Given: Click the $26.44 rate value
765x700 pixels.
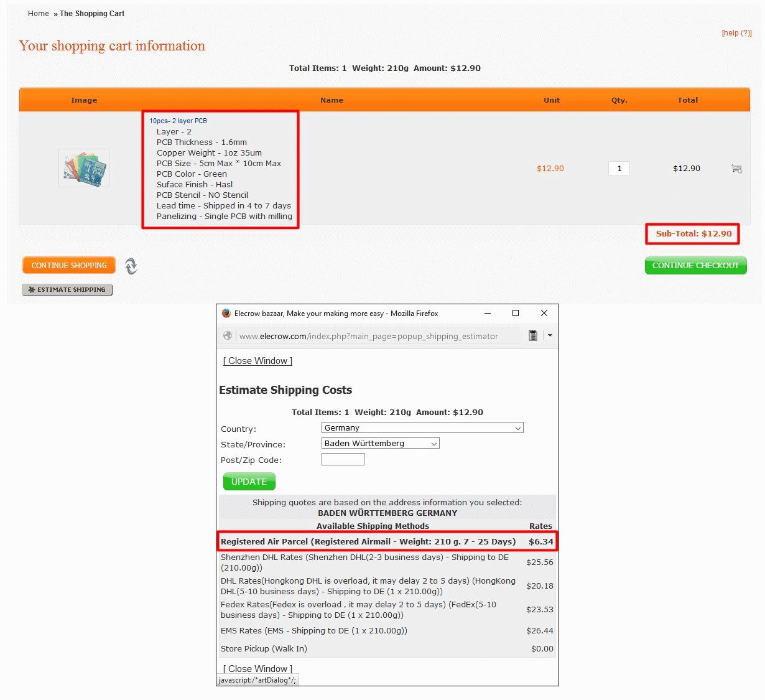Looking at the screenshot, I should tap(540, 630).
